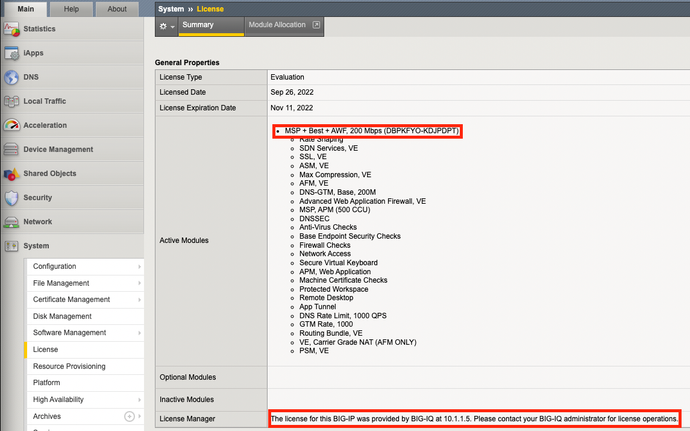Expand the Certificate Management submenu arrow
This screenshot has width=690, height=431.
pyautogui.click(x=139, y=299)
